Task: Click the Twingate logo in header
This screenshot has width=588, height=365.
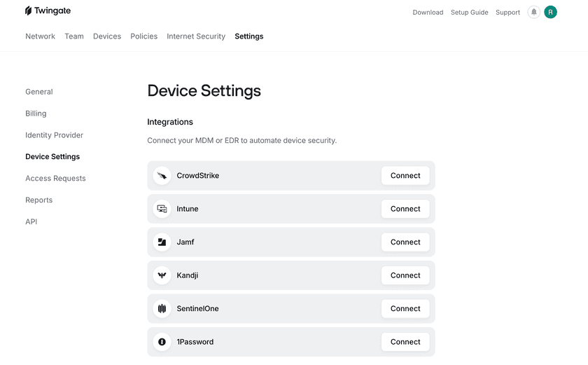Action: tap(48, 11)
